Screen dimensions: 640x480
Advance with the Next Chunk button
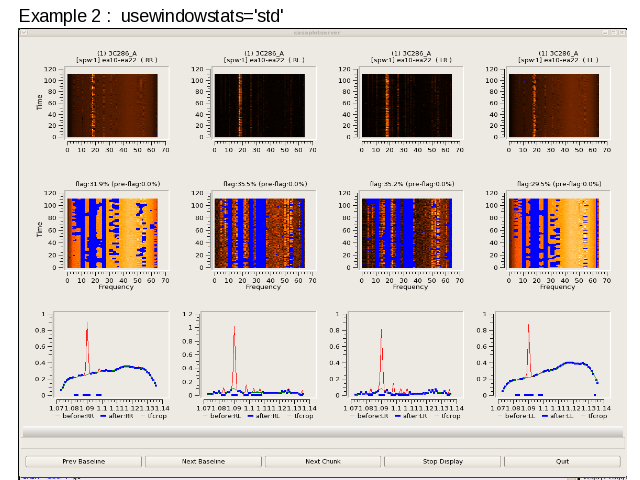click(x=323, y=461)
